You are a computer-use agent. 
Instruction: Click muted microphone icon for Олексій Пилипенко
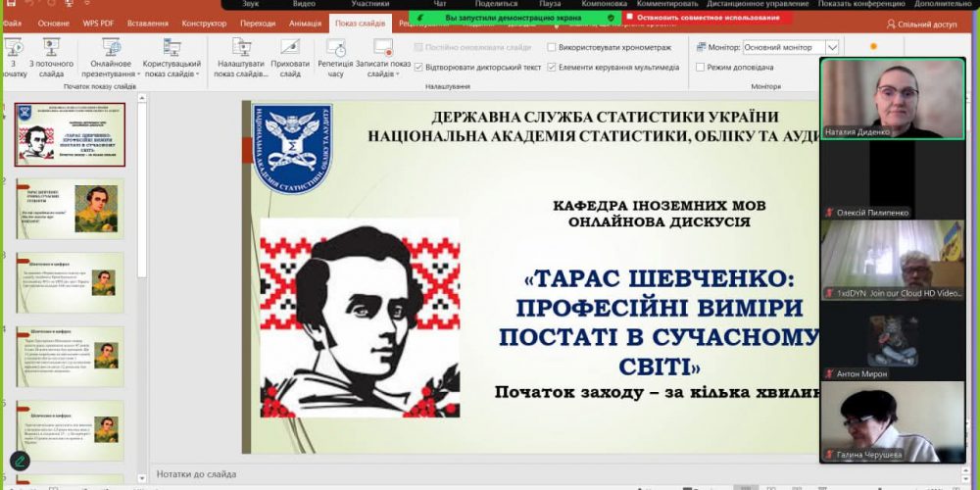[829, 213]
